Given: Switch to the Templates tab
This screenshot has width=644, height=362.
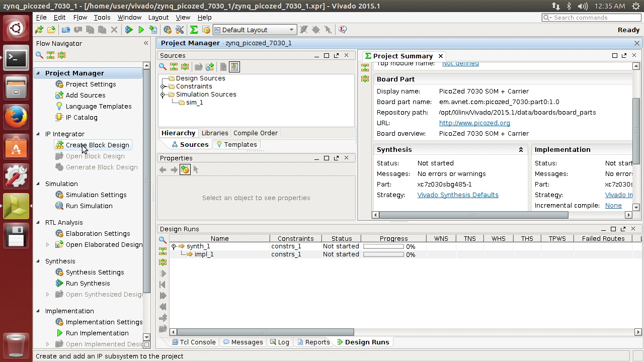Looking at the screenshot, I should tap(236, 144).
